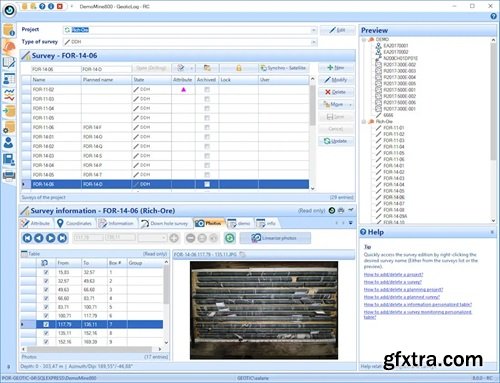Screen dimensions: 500x383
Task: Click the remove photo minus icon
Action: click(x=190, y=238)
